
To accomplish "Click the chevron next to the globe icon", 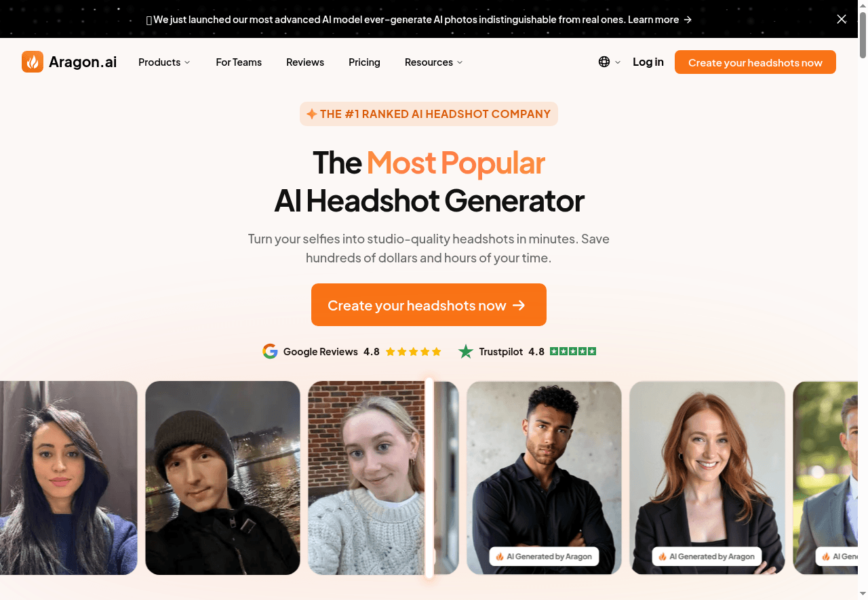I will [618, 62].
